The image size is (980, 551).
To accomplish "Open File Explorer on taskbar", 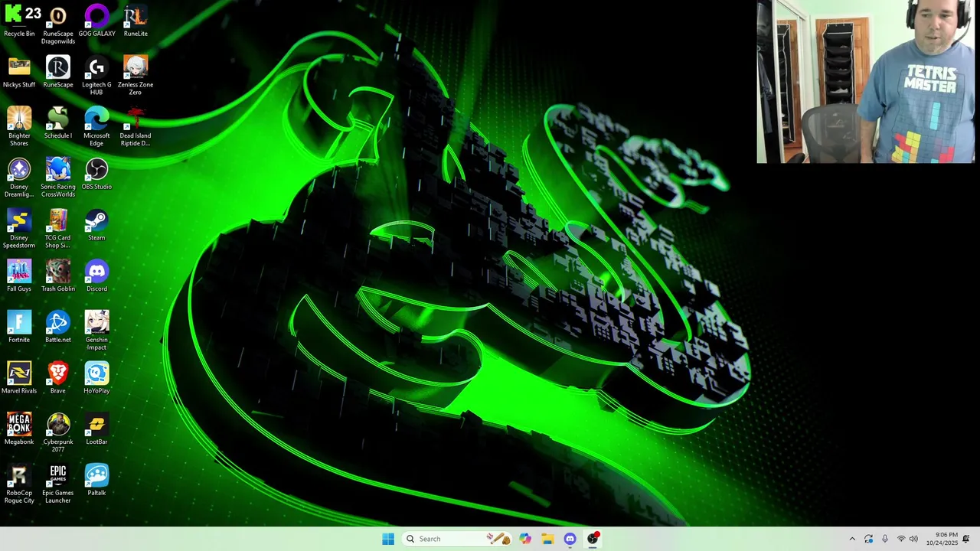I will point(547,539).
